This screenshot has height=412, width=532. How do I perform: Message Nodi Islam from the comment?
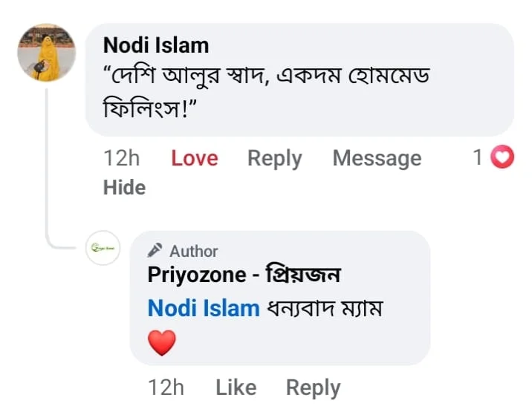377,159
